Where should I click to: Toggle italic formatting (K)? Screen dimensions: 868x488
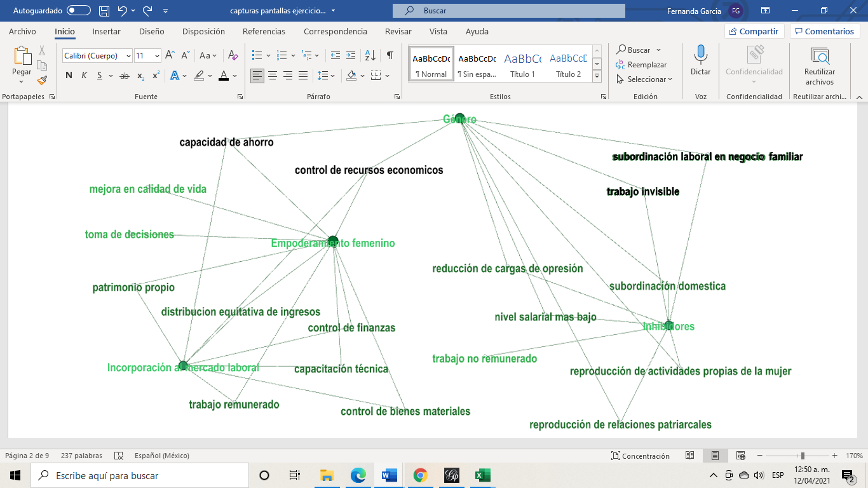84,76
